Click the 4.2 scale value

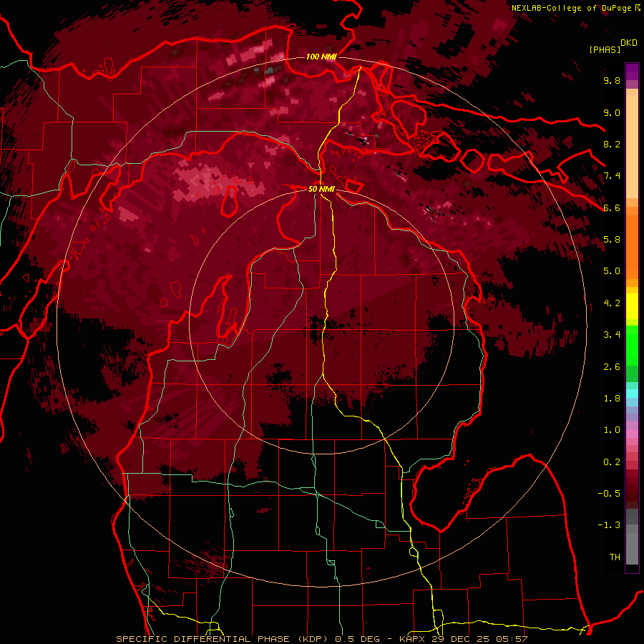[612, 303]
